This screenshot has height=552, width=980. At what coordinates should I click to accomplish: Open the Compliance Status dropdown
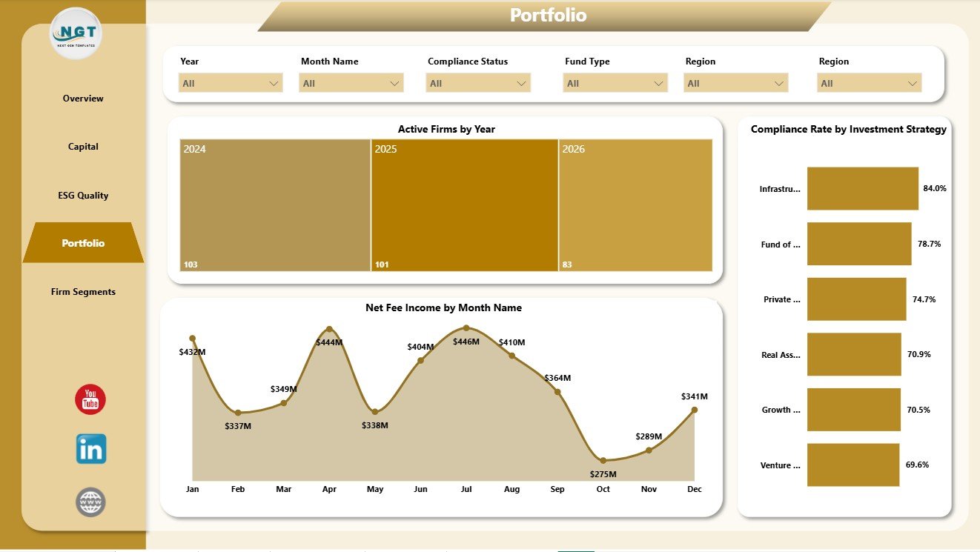pos(478,83)
